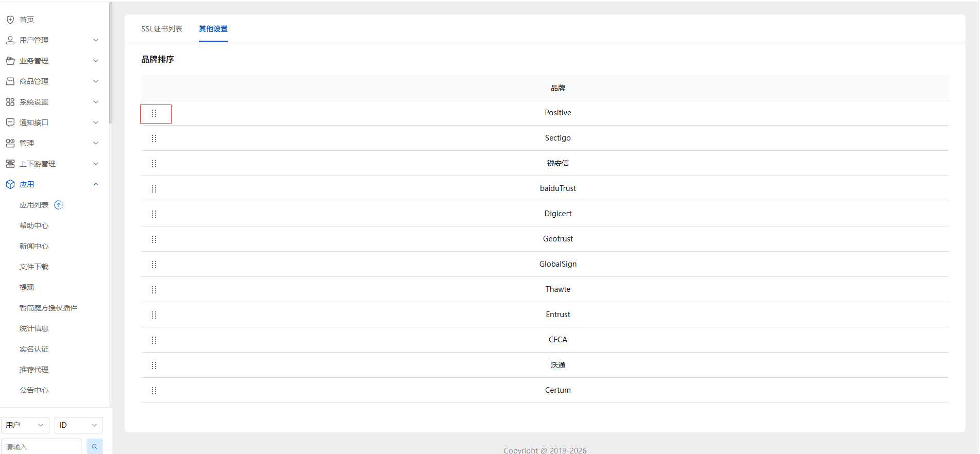Open 智简魔方授权插件 in the sidebar
The image size is (980, 454).
pyautogui.click(x=48, y=308)
